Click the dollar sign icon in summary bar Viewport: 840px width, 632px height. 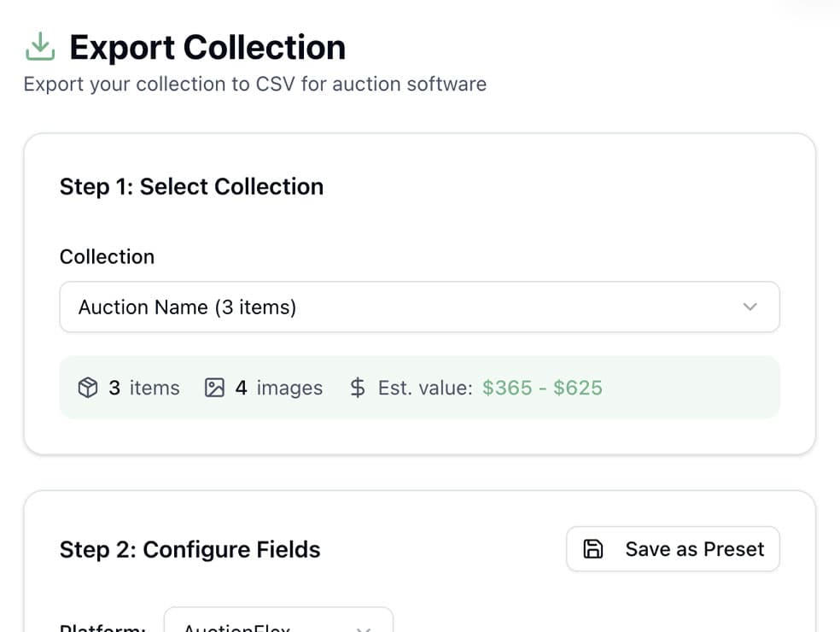(356, 387)
